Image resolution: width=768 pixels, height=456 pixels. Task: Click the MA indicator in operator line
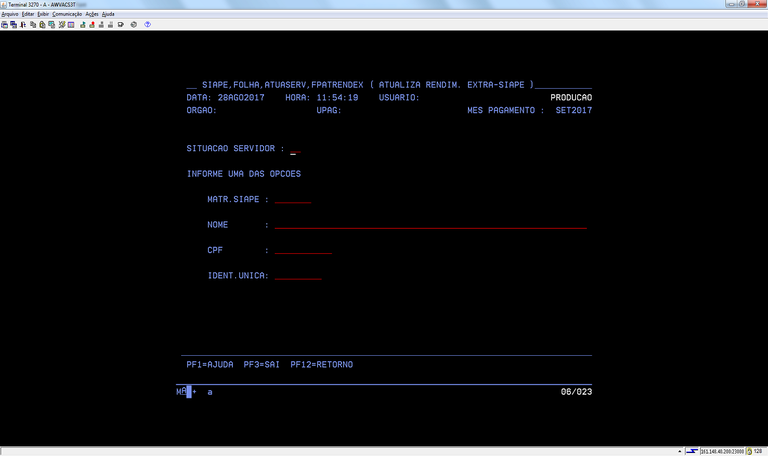181,391
